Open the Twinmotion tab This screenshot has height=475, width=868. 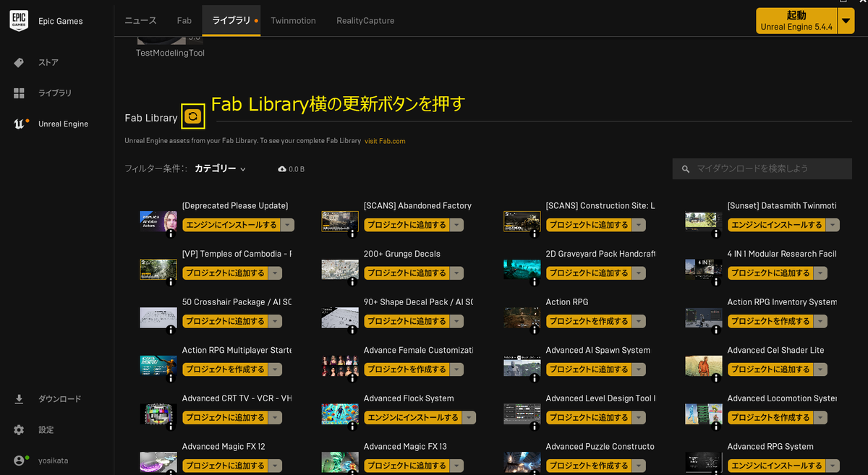pos(293,20)
